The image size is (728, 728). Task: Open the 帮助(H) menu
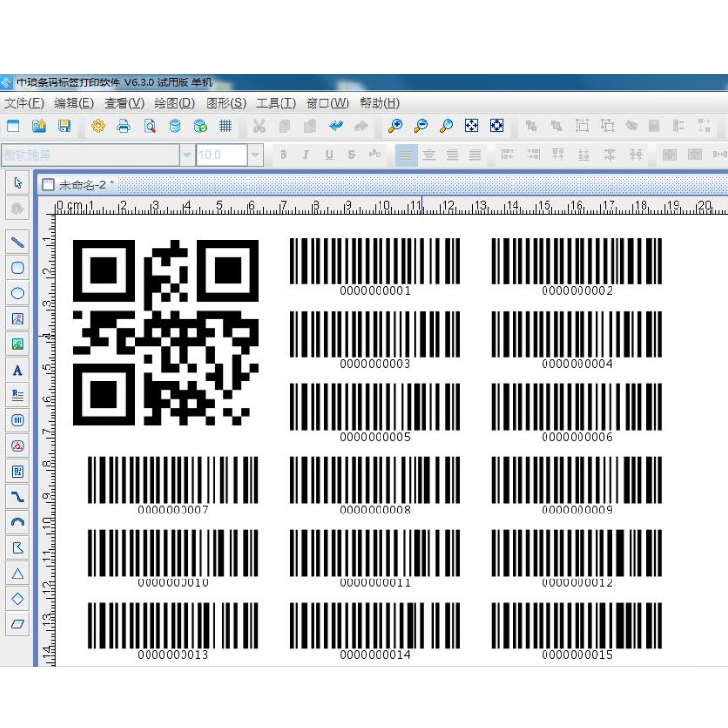(380, 103)
